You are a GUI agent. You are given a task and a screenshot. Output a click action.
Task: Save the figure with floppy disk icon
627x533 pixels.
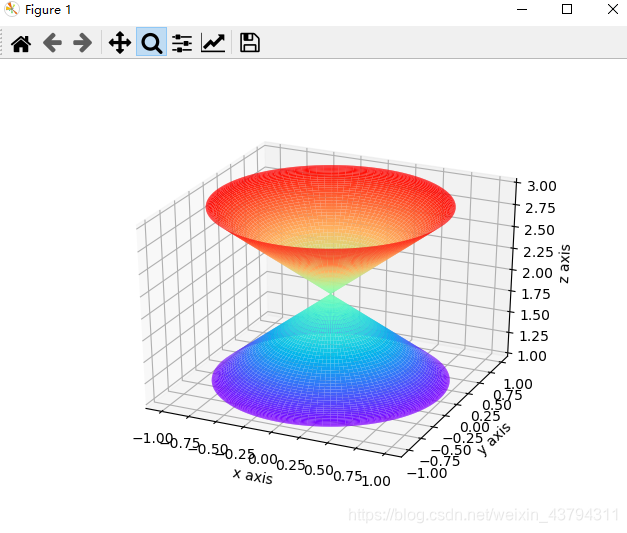[x=250, y=43]
